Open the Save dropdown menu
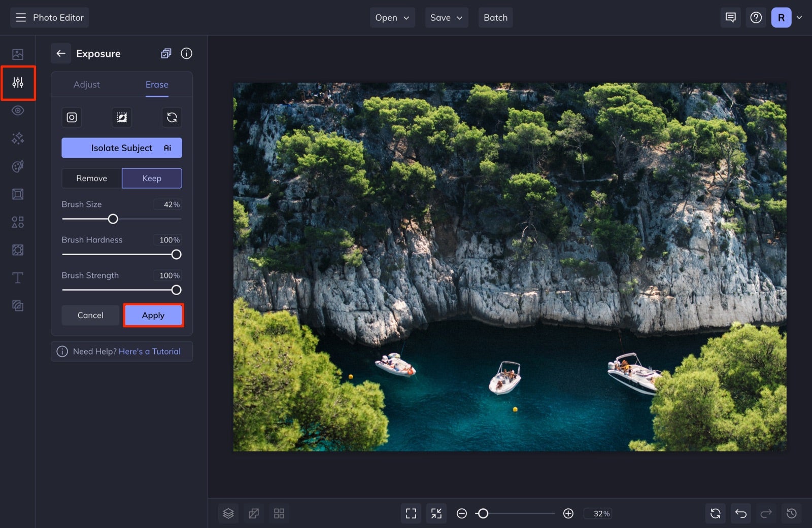Viewport: 812px width, 528px height. click(x=446, y=17)
